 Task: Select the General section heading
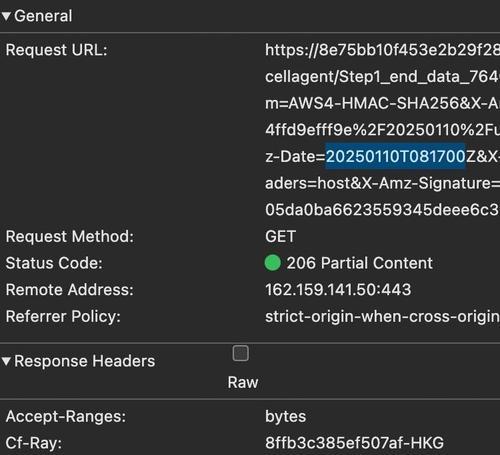tap(43, 16)
